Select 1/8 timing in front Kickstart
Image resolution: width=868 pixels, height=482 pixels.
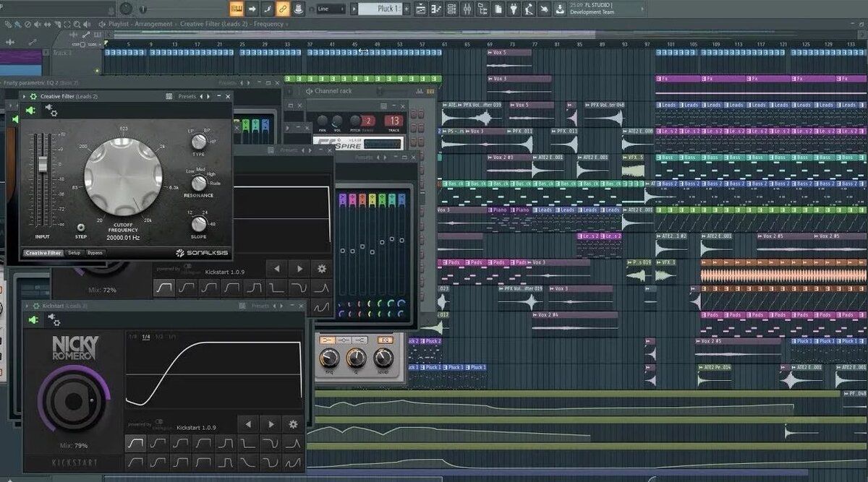132,337
